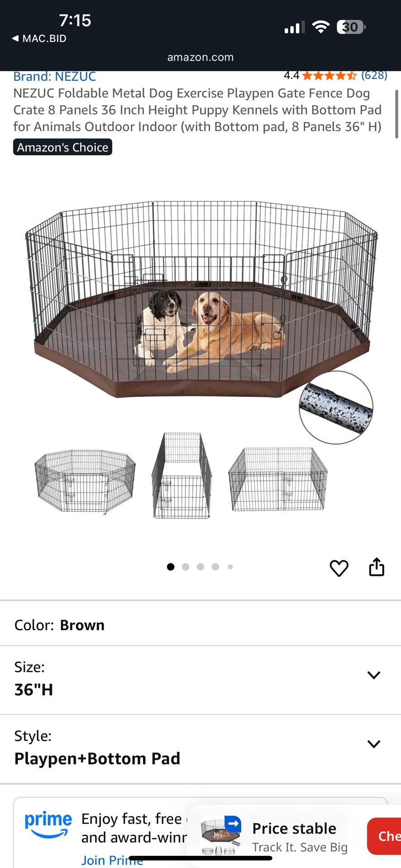Expand the Size 36"H dropdown
Viewport: 401px width, 868px height.
click(x=200, y=680)
